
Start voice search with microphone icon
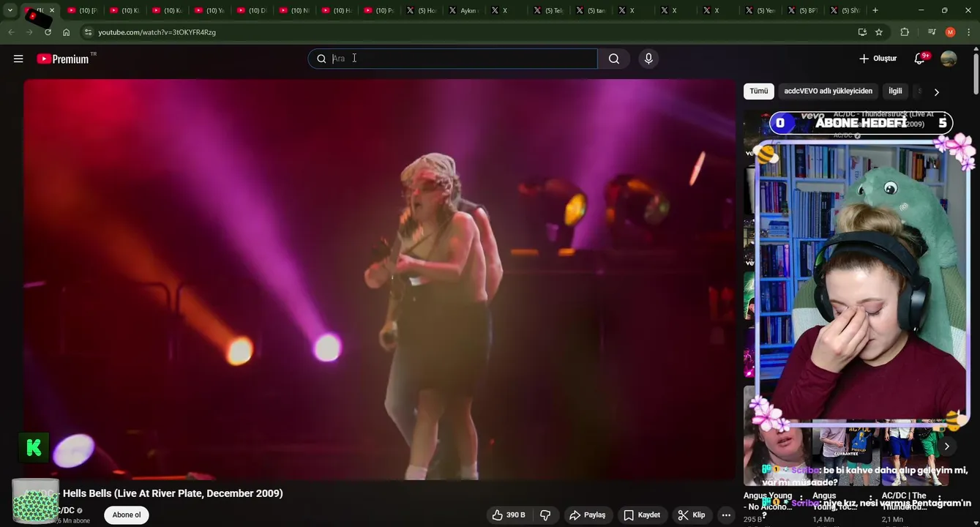coord(648,59)
